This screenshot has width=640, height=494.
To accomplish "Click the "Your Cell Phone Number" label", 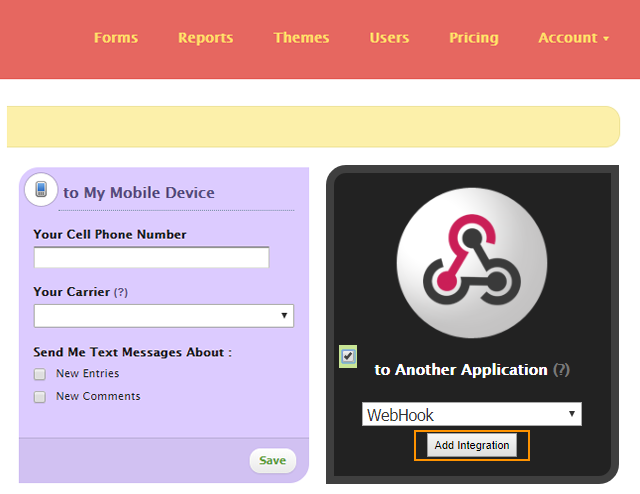I will point(110,234).
